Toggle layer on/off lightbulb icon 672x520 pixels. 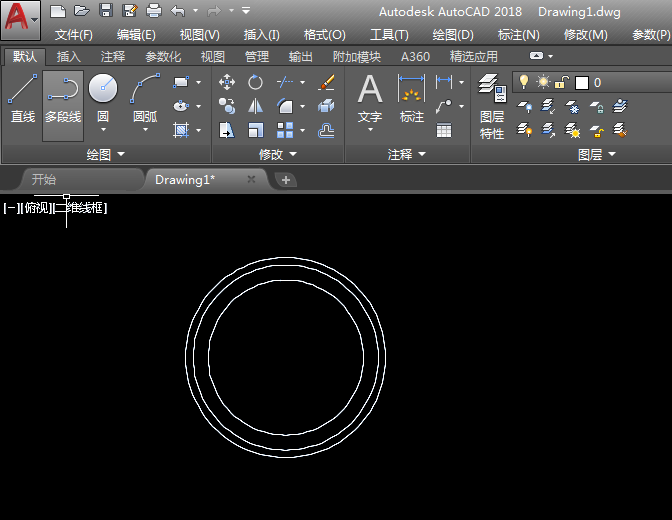click(524, 82)
